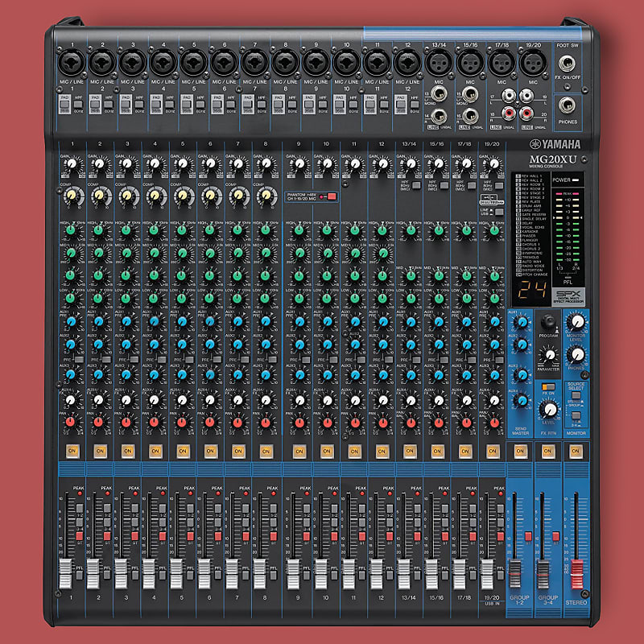The width and height of the screenshot is (644, 644).
Task: Click the red STEREO master fader
Action: tap(576, 573)
